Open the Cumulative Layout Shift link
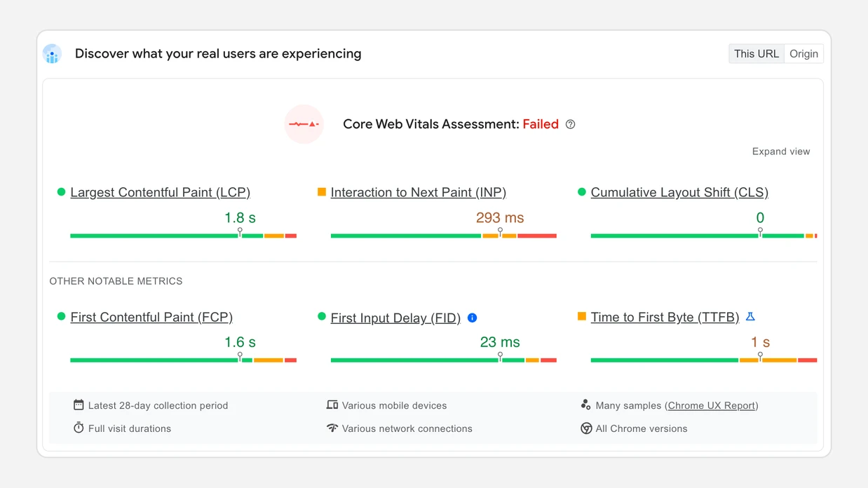This screenshot has width=868, height=488. [679, 192]
